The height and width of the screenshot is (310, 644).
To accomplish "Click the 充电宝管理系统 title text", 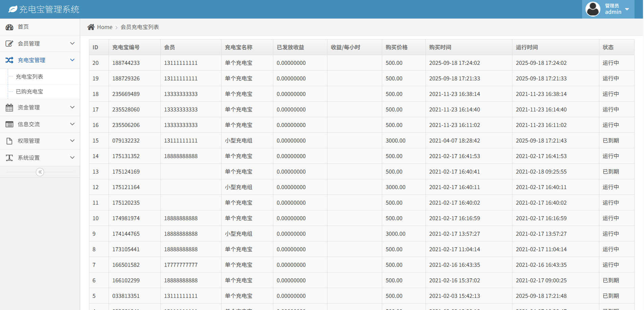I will click(49, 9).
